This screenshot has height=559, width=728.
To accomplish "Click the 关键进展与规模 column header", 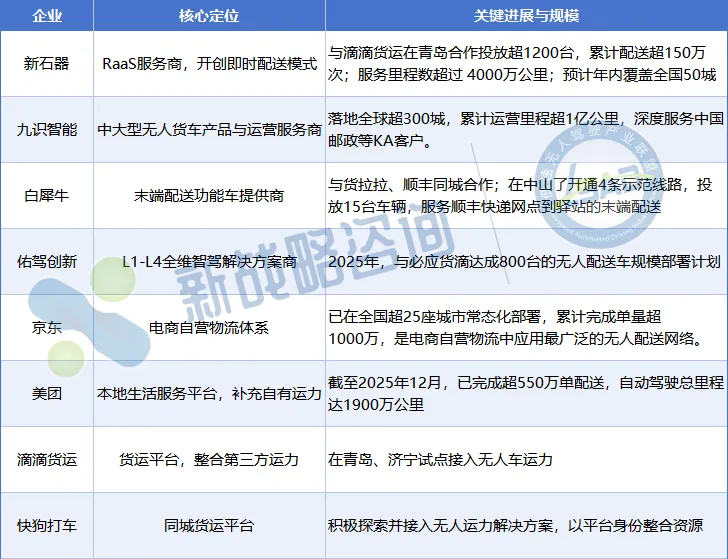I will pos(526,16).
